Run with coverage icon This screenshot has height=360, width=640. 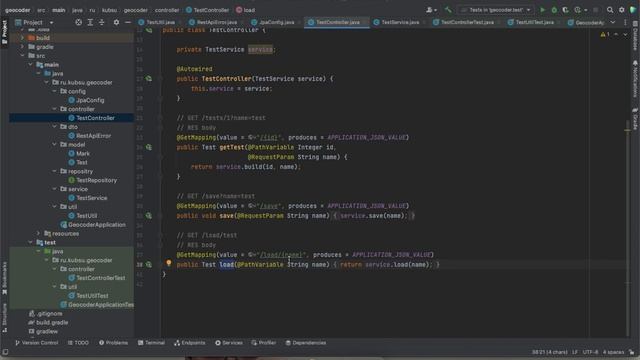coord(565,10)
